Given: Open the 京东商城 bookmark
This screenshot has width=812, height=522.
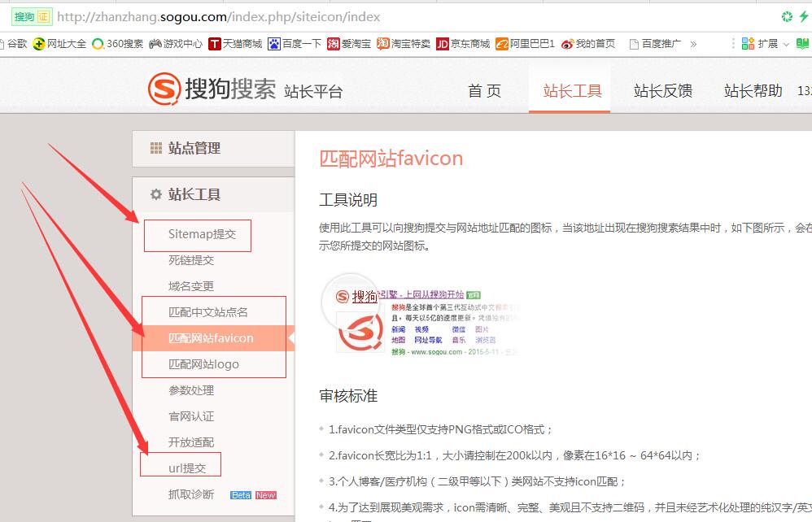Looking at the screenshot, I should pyautogui.click(x=463, y=44).
